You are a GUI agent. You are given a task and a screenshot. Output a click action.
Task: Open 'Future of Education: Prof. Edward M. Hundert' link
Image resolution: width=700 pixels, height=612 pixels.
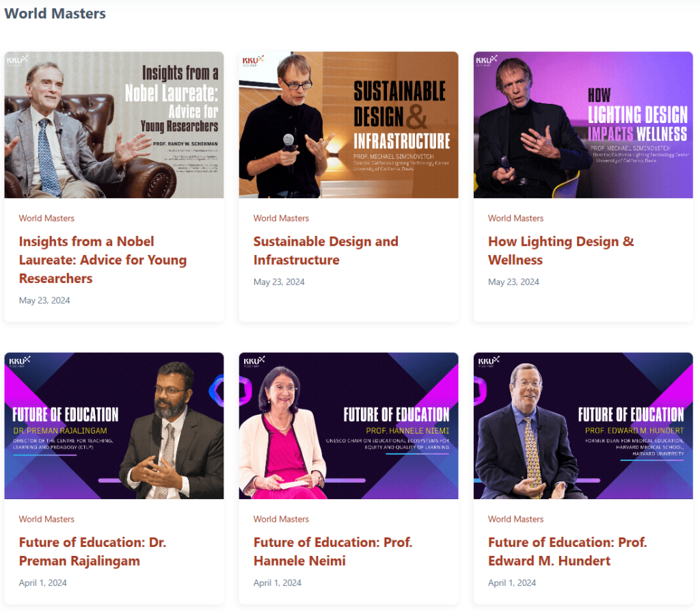pyautogui.click(x=567, y=552)
